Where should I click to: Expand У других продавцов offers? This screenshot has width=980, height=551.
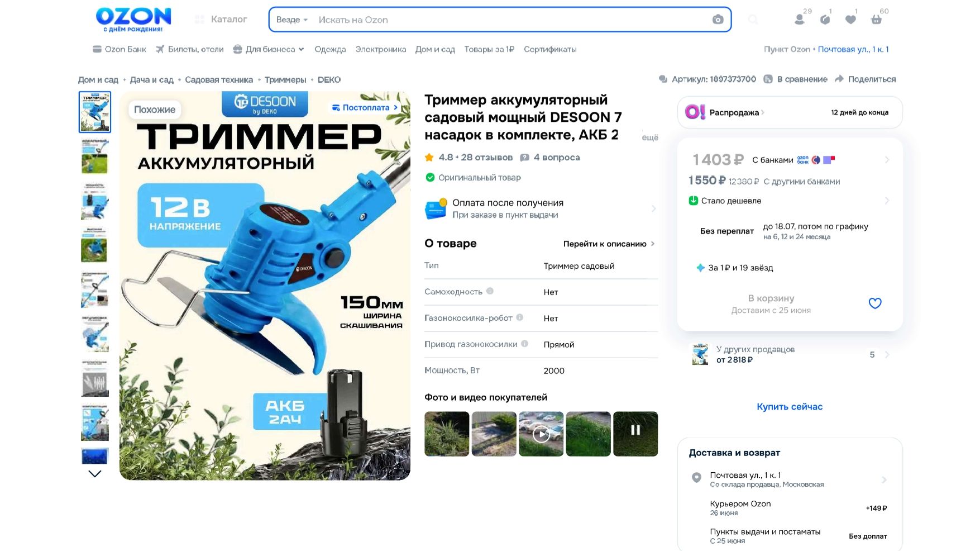click(x=790, y=355)
